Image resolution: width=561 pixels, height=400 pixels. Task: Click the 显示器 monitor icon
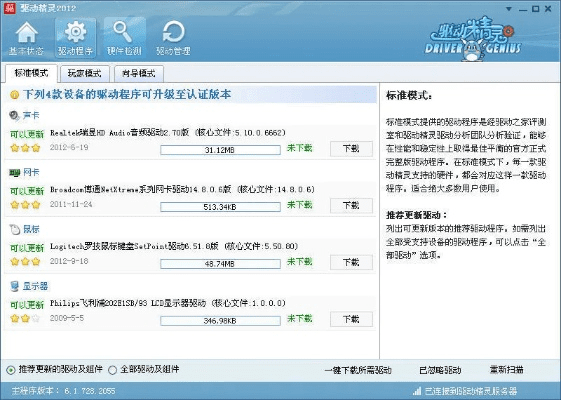pos(15,286)
